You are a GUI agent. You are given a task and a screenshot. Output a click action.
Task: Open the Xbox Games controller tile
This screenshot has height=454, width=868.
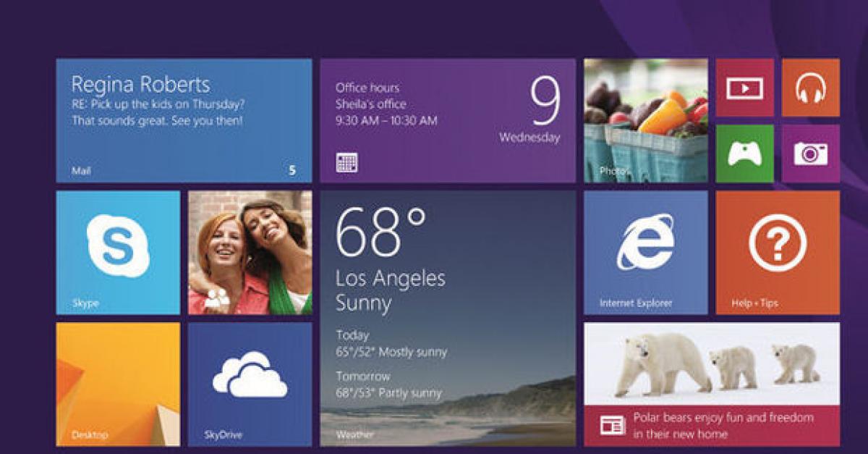pos(744,154)
